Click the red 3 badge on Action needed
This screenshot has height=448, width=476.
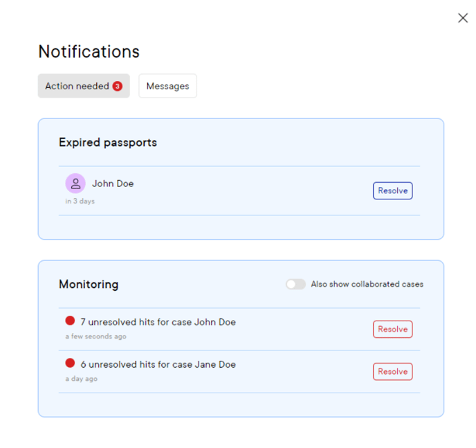[118, 87]
